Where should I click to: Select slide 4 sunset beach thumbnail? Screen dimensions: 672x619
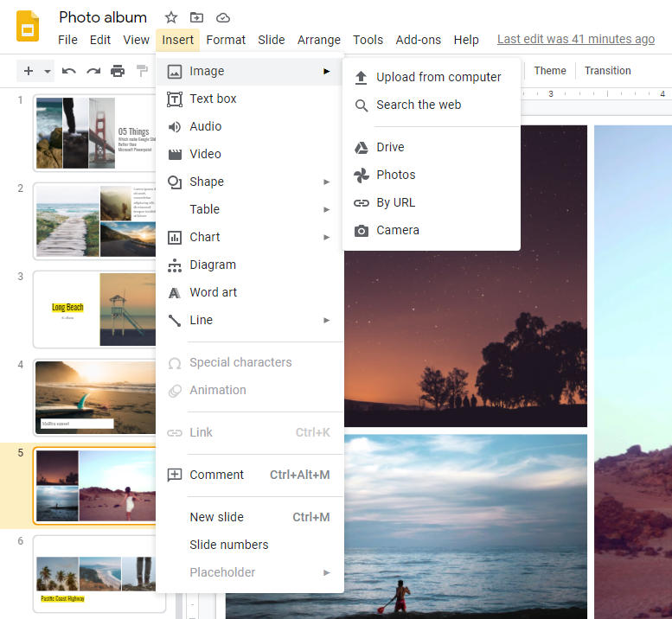pyautogui.click(x=95, y=398)
